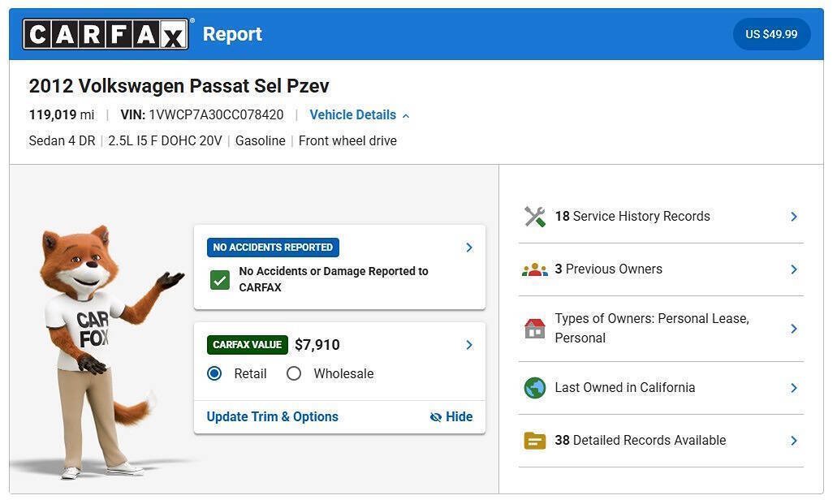Click the Update Trim & Options link

[x=272, y=416]
